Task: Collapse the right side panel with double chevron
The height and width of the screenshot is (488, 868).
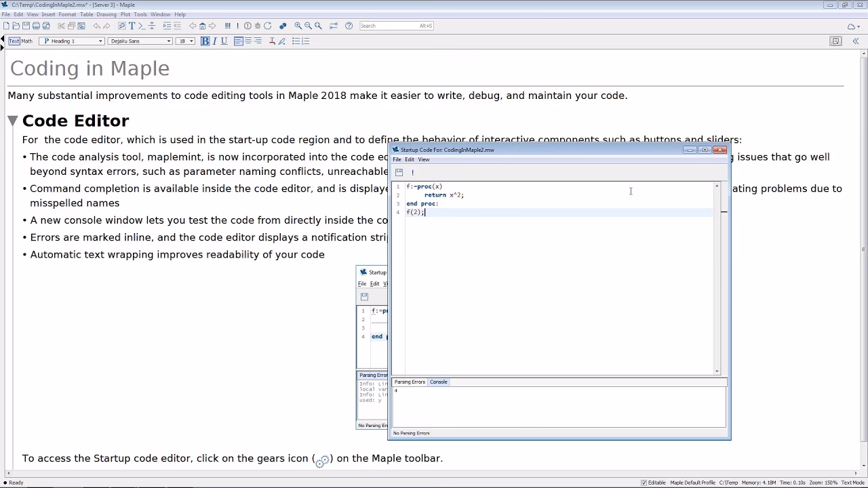Action: pos(856,41)
